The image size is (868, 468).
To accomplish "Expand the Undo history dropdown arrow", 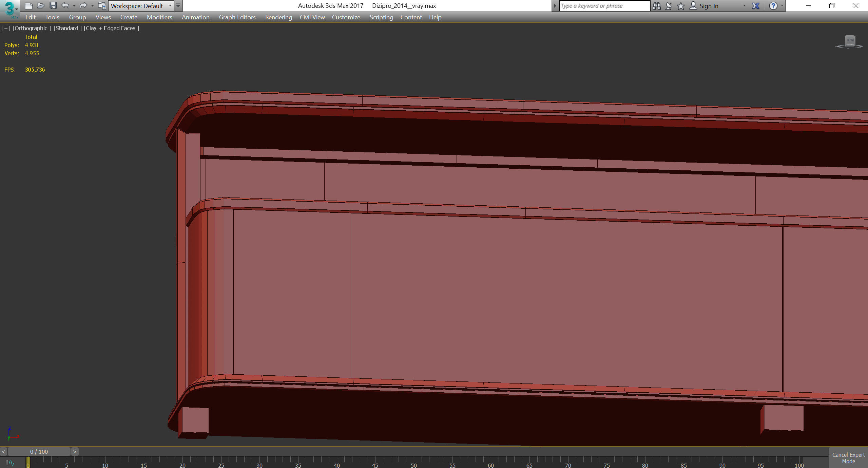I will coord(74,6).
